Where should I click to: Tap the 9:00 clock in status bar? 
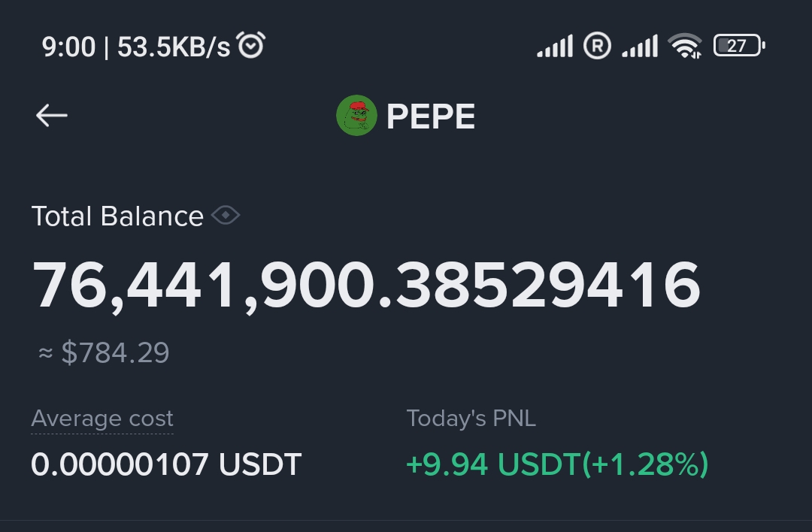[x=68, y=47]
